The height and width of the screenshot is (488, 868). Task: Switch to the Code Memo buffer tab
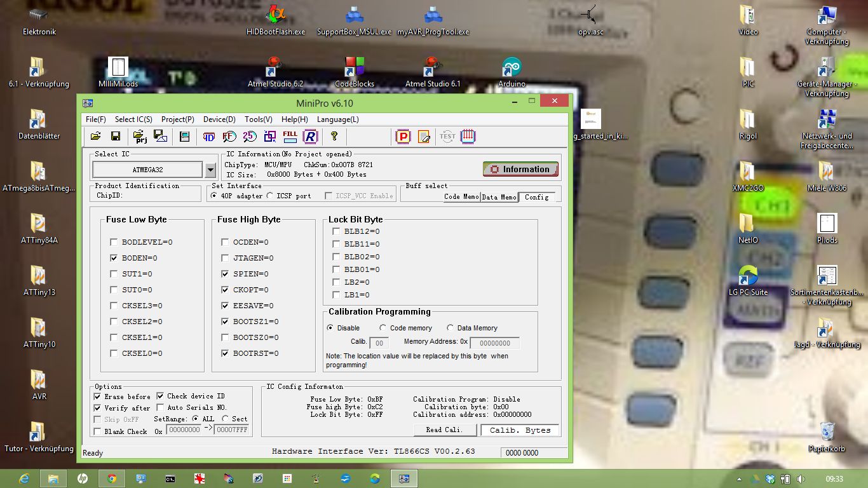[x=461, y=197]
